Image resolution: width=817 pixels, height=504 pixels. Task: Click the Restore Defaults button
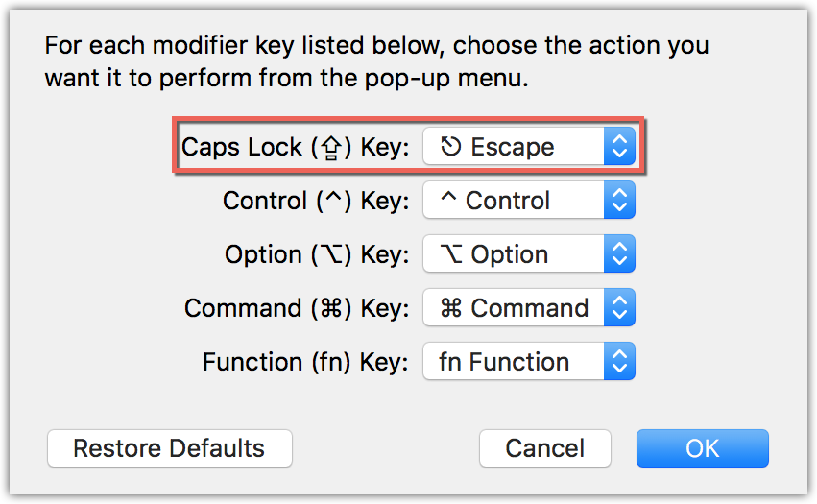click(x=170, y=448)
